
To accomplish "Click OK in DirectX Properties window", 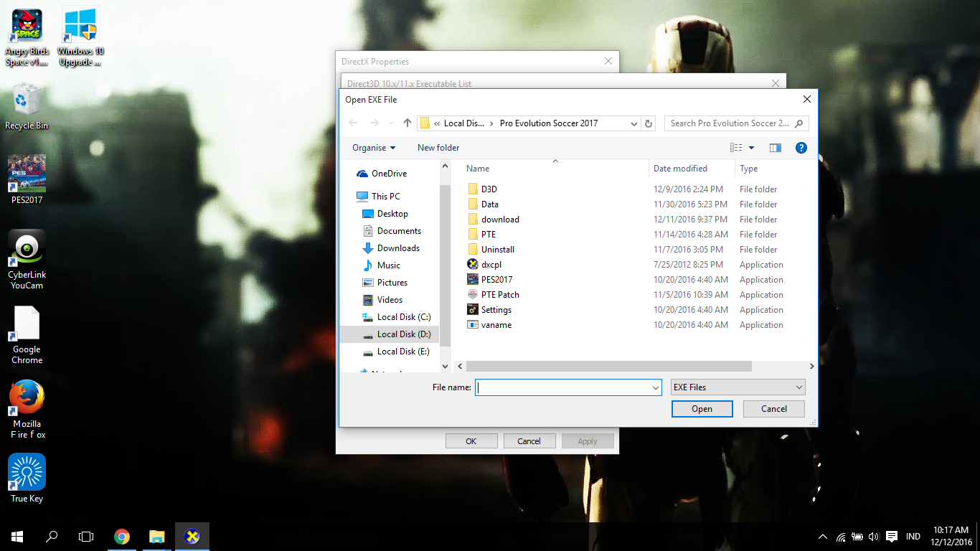I will 471,441.
